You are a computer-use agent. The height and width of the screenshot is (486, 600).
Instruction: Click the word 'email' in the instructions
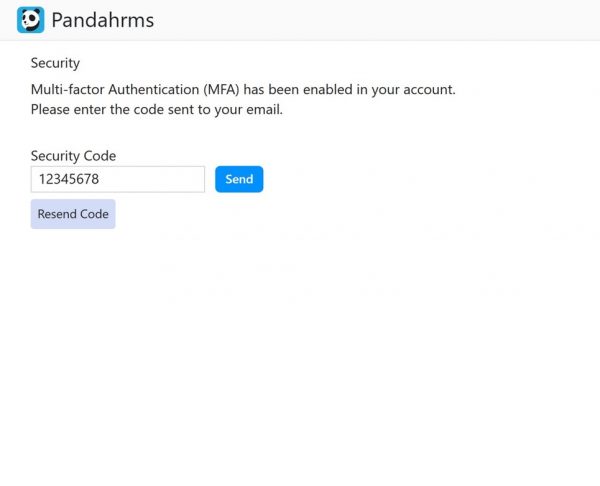click(262, 109)
